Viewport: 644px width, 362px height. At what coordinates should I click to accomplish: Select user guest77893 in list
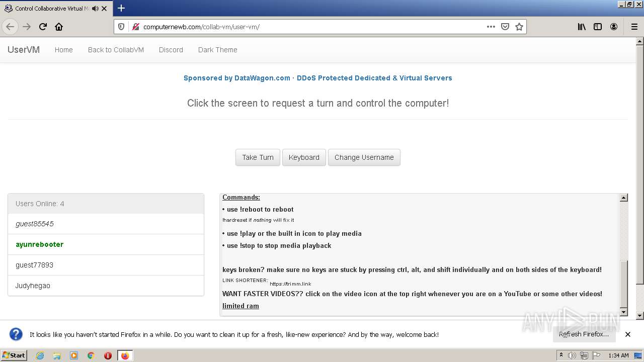tap(106, 265)
